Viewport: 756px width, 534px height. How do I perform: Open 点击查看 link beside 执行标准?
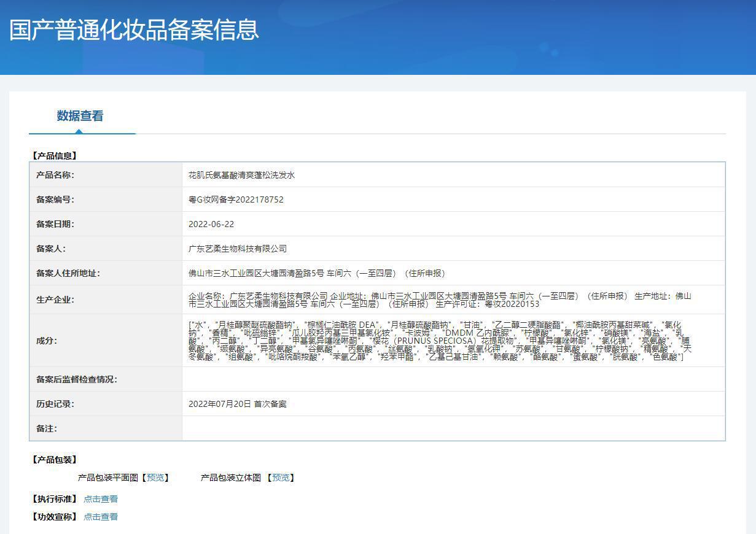tap(101, 499)
